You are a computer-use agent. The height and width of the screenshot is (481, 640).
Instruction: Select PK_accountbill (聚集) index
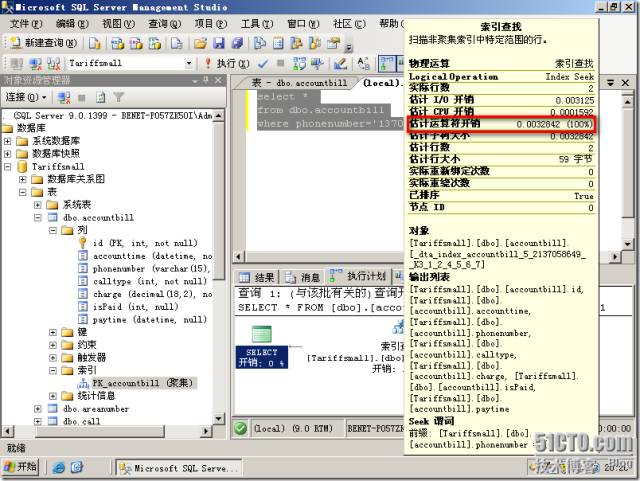point(142,383)
